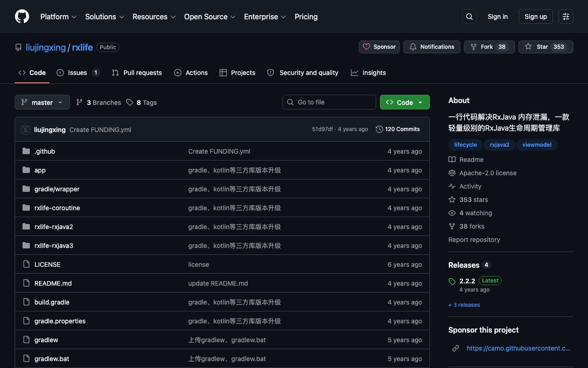Screen dimensions: 588x368
Task: Click the gradle.properties file icon
Action: pos(26,321)
